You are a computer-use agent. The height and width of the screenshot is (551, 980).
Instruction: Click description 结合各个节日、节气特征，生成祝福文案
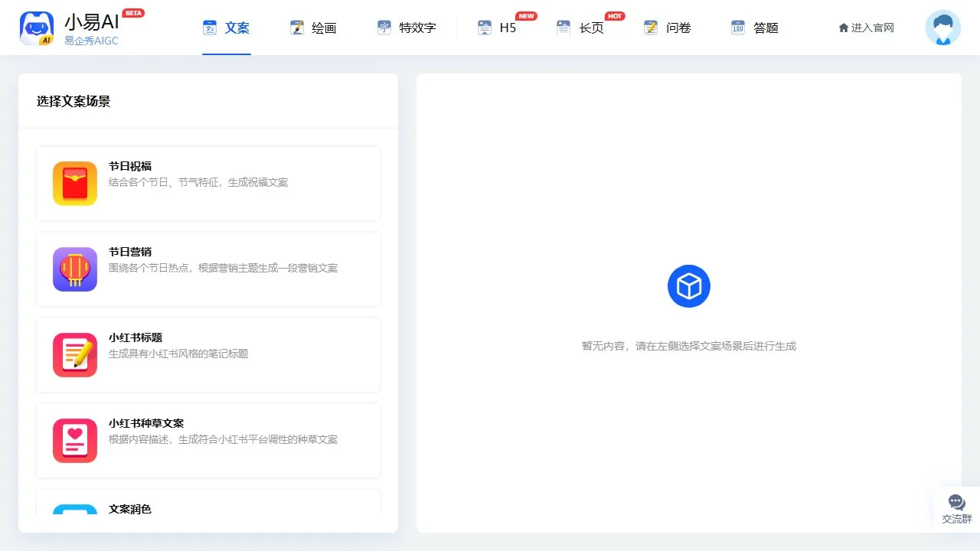pyautogui.click(x=198, y=182)
